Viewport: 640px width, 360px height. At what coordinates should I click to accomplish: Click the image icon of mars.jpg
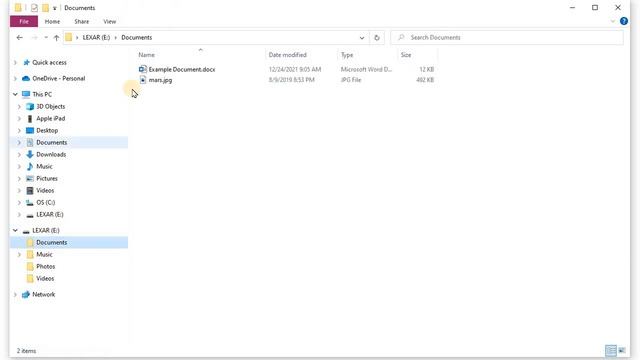tap(142, 80)
